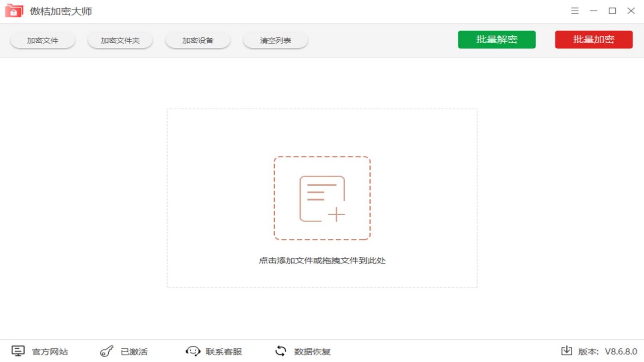This screenshot has width=644, height=362.
Task: Click the red 批量加密 button
Action: (594, 39)
